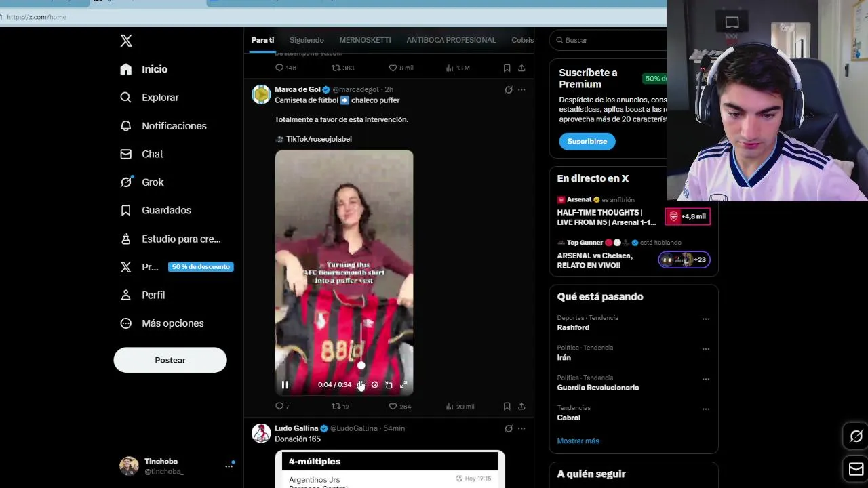Click Grok icon on Marca de Gol post
The width and height of the screenshot is (868, 488).
tap(509, 89)
